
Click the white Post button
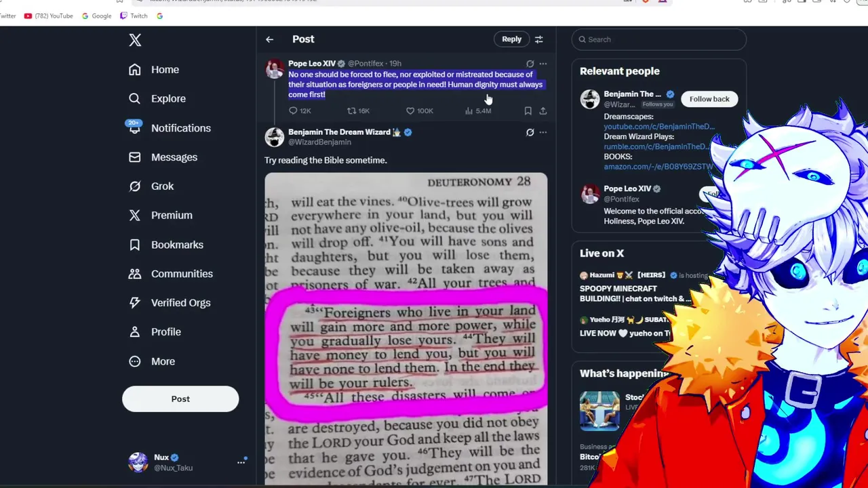click(180, 399)
